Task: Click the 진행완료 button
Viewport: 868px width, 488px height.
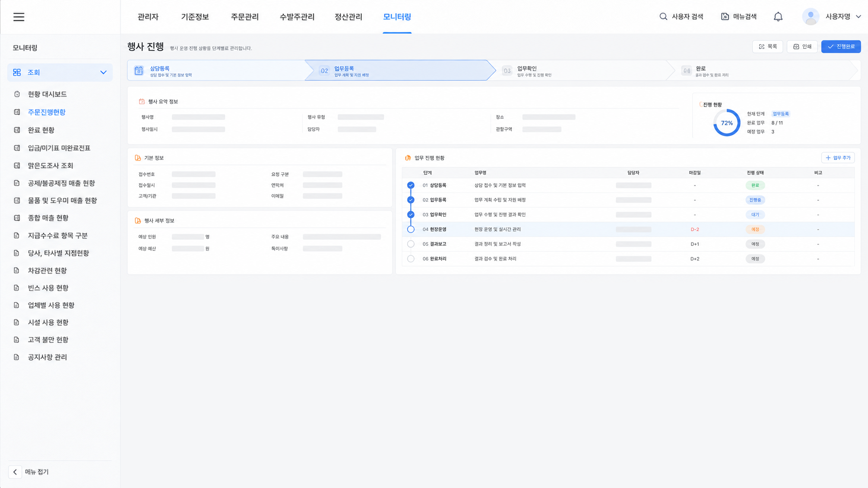Action: pos(841,47)
